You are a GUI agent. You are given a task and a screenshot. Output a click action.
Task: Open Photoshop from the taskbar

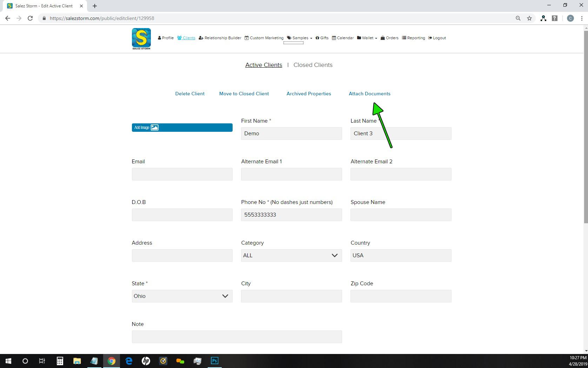214,361
